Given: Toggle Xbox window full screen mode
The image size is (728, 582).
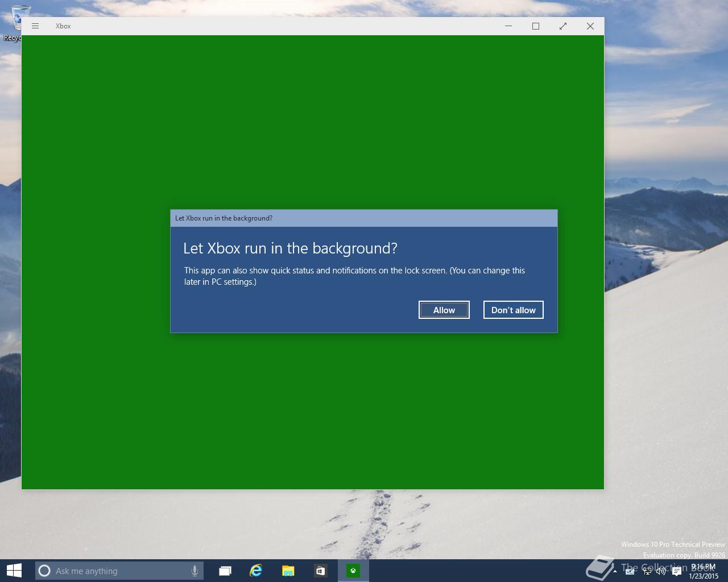Looking at the screenshot, I should click(x=563, y=26).
